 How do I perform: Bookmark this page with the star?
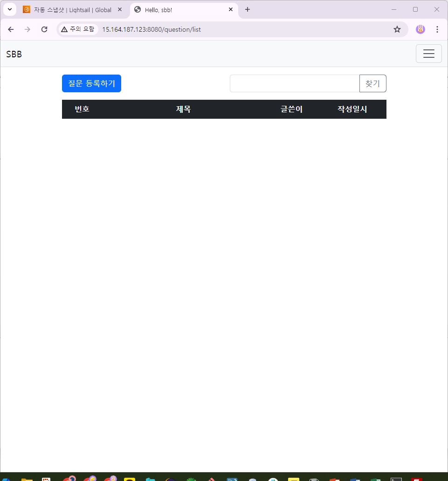coord(397,29)
